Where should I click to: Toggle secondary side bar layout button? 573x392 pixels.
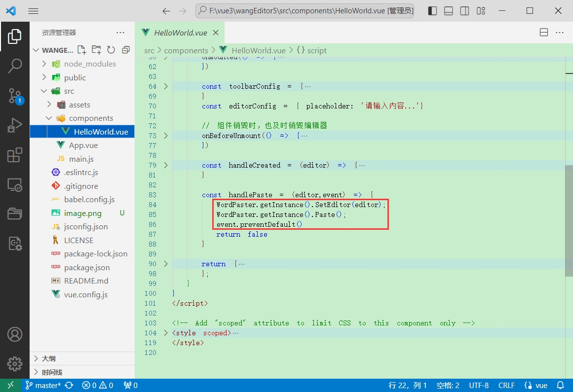(x=464, y=11)
